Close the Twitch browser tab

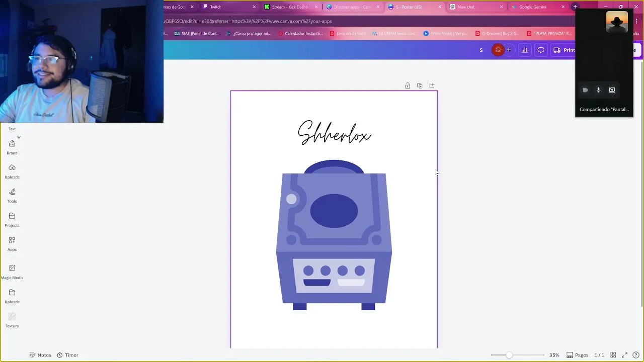(254, 7)
